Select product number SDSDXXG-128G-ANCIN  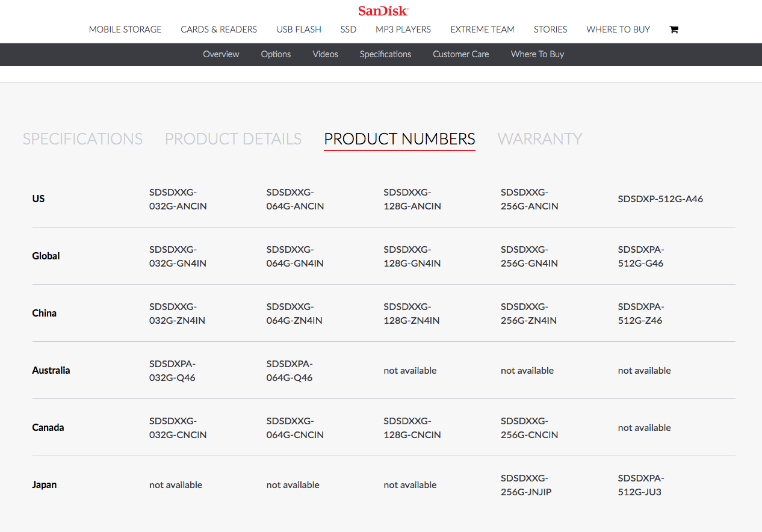pyautogui.click(x=412, y=199)
